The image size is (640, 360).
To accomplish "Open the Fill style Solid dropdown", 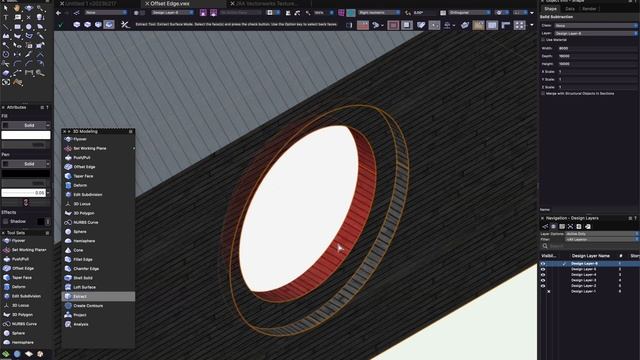I will point(26,125).
